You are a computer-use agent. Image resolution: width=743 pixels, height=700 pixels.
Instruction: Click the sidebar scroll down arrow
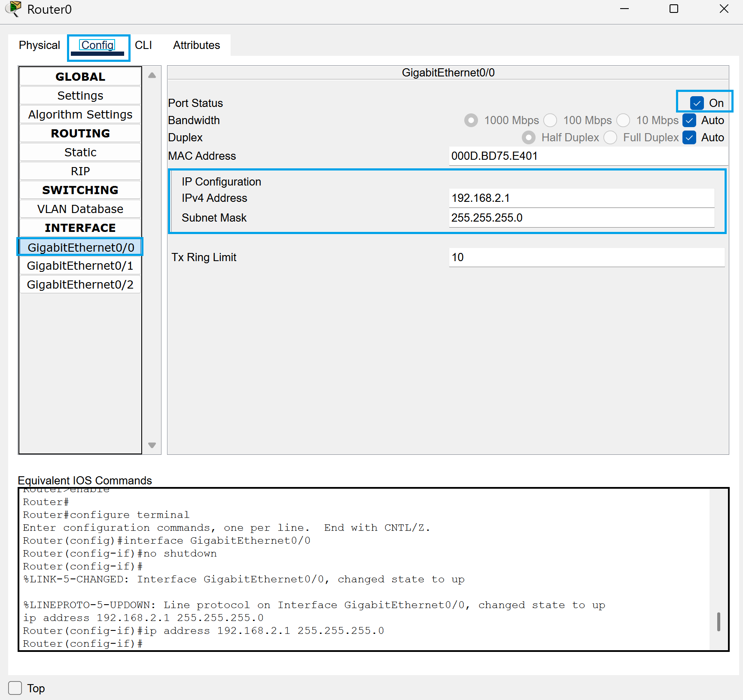[152, 445]
